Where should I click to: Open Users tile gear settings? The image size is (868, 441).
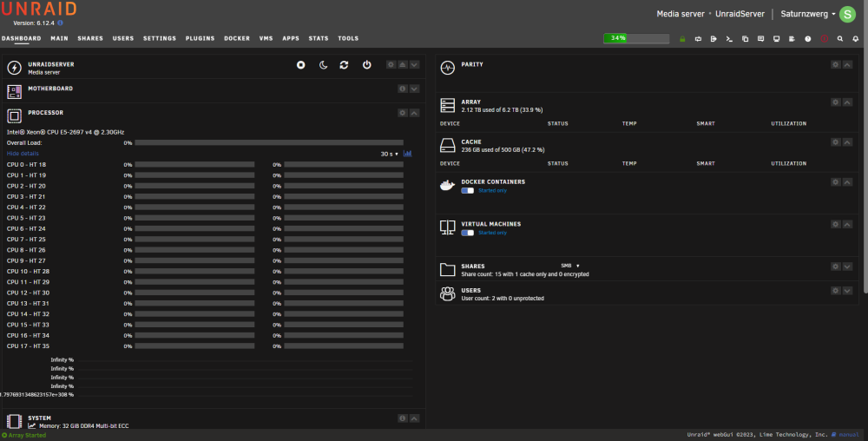[x=835, y=291]
